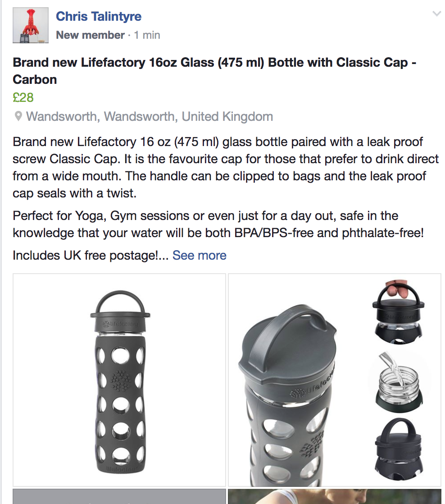445x504 pixels.
Task: Open the partially visible gray photo
Action: pos(119,496)
